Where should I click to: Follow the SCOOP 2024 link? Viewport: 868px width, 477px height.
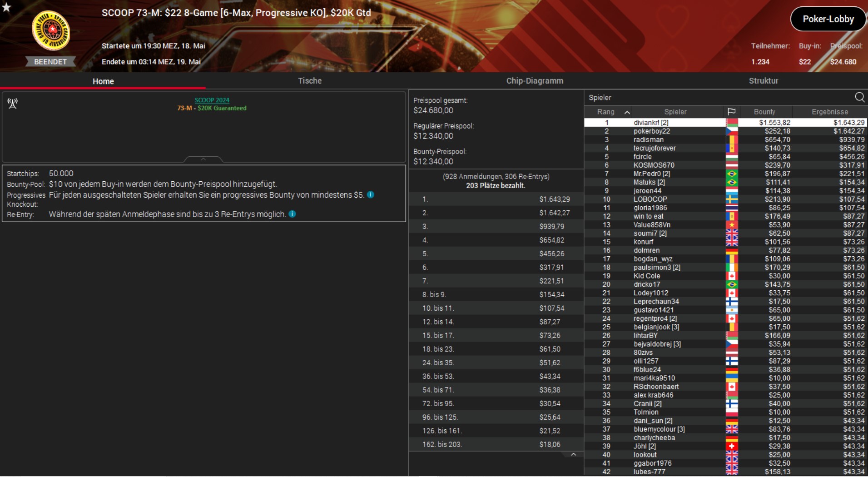(x=212, y=100)
